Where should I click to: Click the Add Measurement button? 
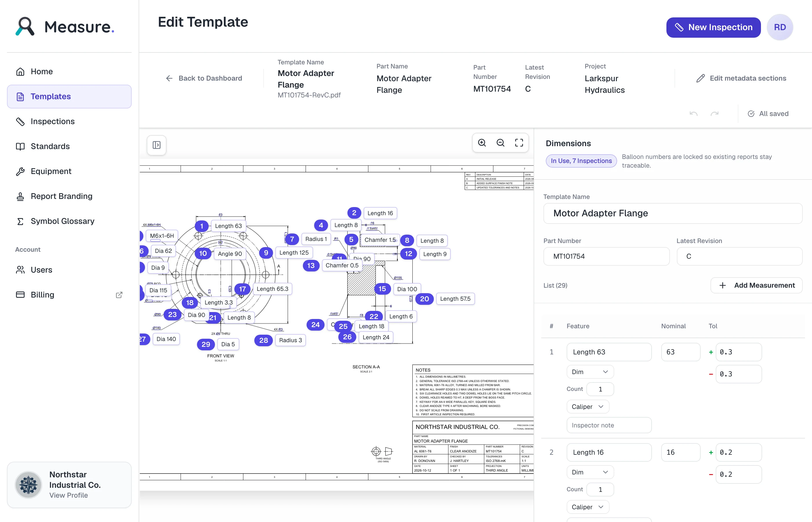click(x=756, y=285)
